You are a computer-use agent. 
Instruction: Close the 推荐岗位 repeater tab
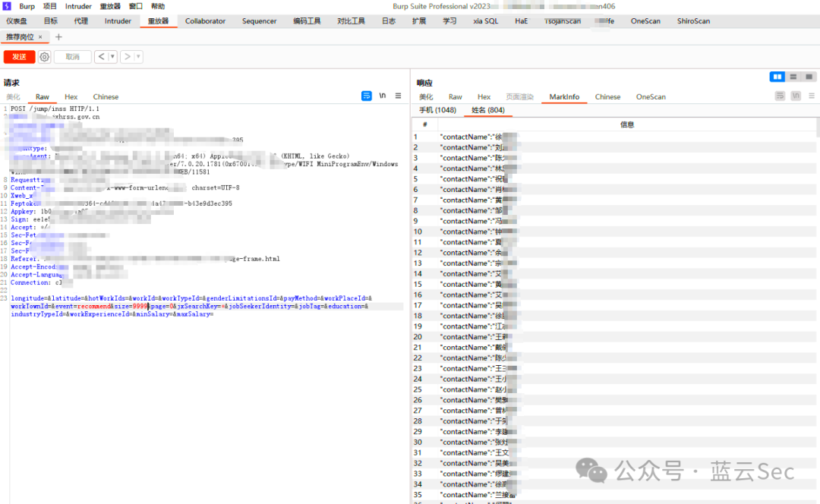pyautogui.click(x=40, y=37)
